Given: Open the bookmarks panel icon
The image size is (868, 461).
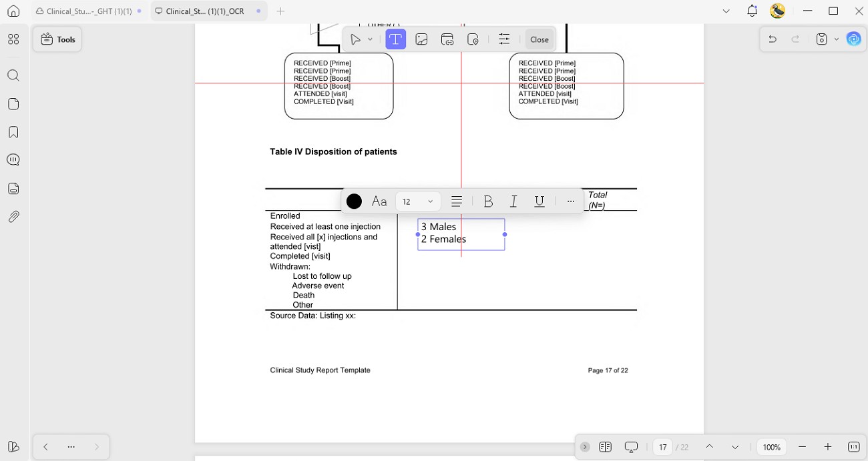Looking at the screenshot, I should [13, 132].
